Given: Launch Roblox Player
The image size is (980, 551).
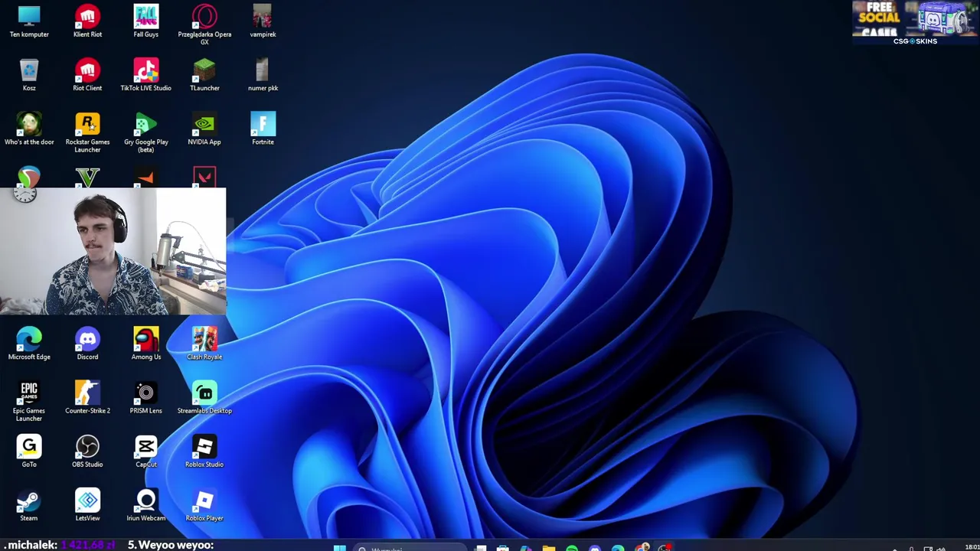Looking at the screenshot, I should coord(204,505).
